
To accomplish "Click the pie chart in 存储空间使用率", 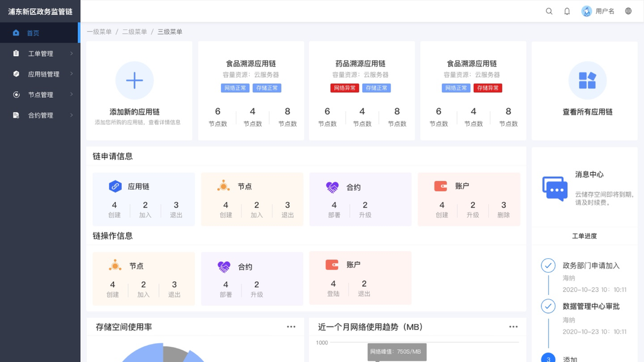I will tap(162, 352).
